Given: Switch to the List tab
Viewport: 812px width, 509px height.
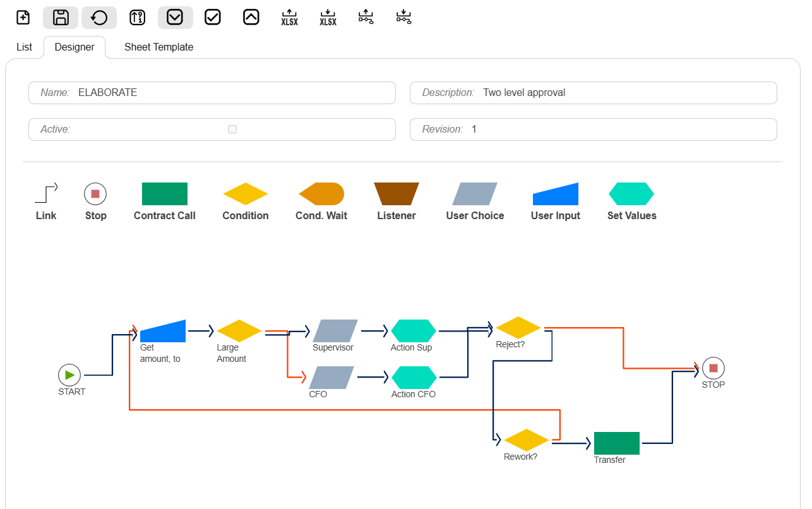Looking at the screenshot, I should (24, 47).
